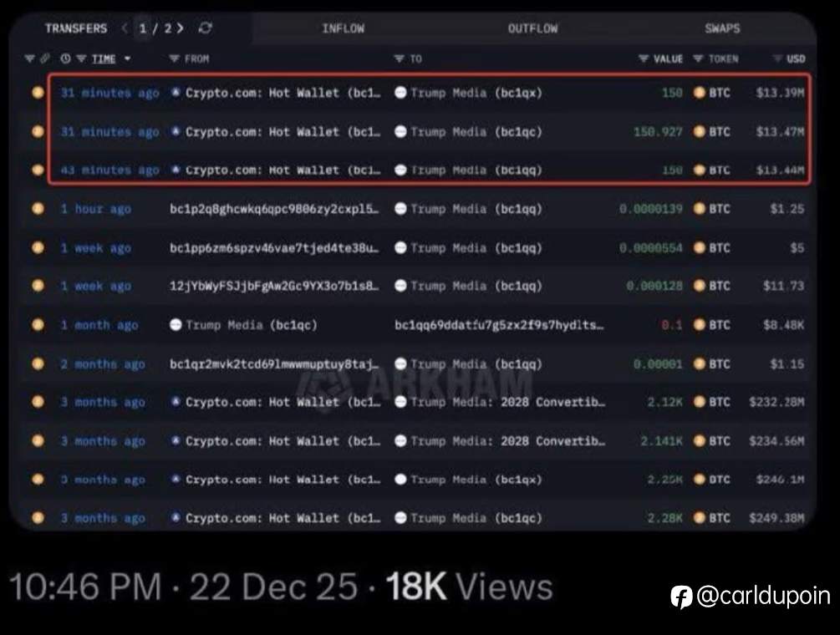The image size is (840, 635).
Task: Click the orange chain icon on the 2 months ago row
Action: click(x=38, y=363)
